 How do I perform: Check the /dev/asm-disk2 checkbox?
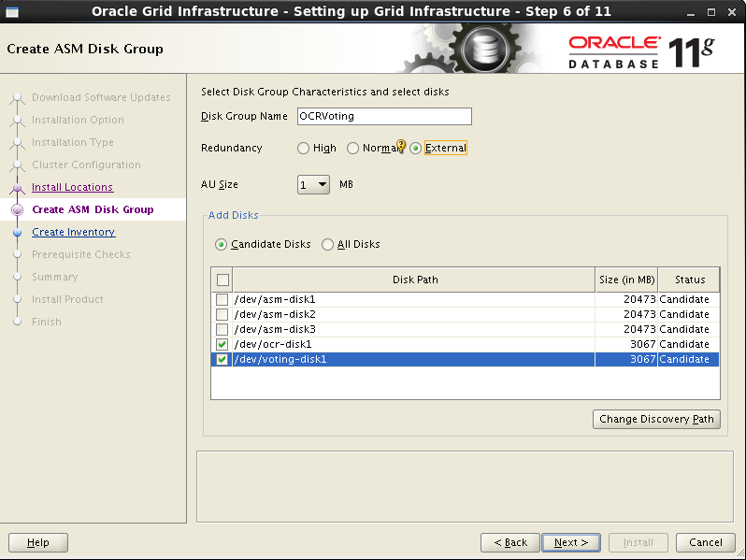point(222,314)
